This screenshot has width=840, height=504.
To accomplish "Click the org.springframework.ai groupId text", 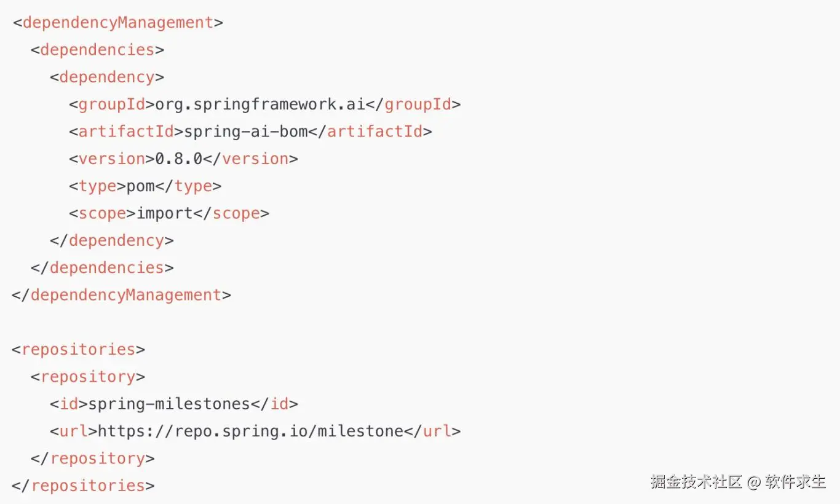I will pyautogui.click(x=260, y=104).
